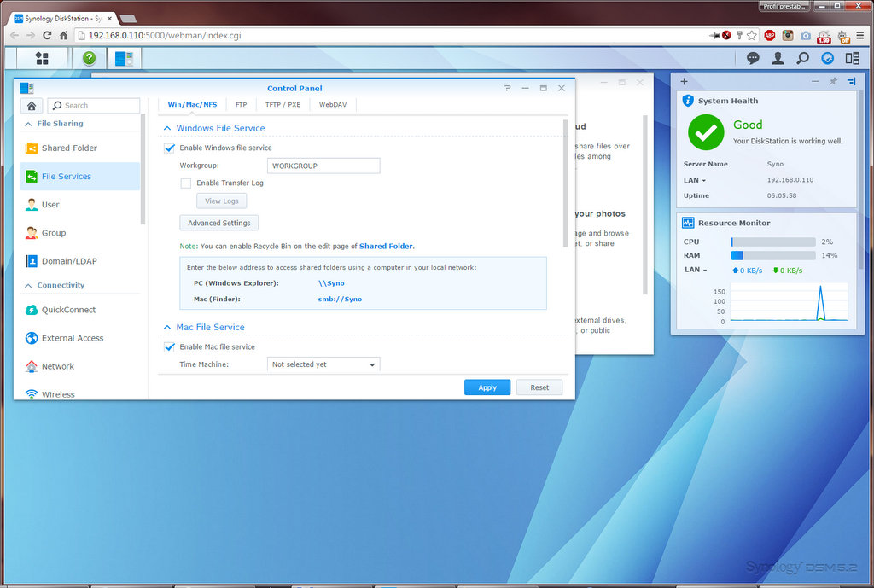
Task: Click the smb://Syno Finder address
Action: [x=340, y=300]
